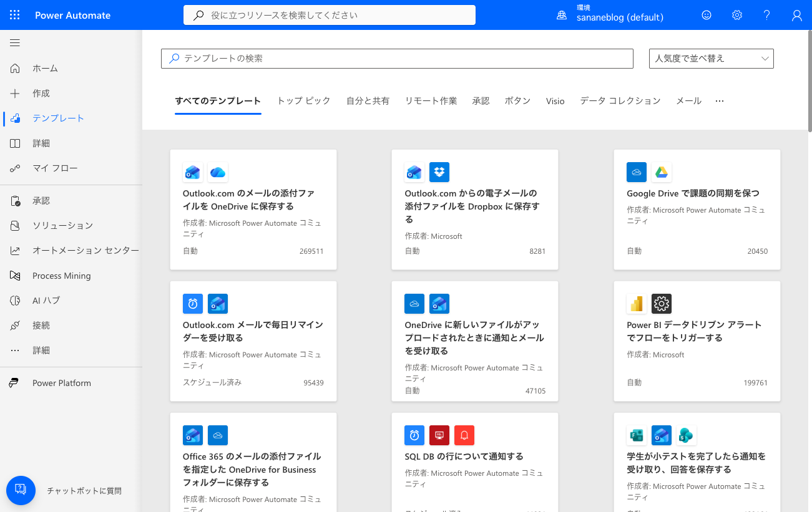
Task: Click the red bell icon on SQL DB card
Action: (464, 435)
